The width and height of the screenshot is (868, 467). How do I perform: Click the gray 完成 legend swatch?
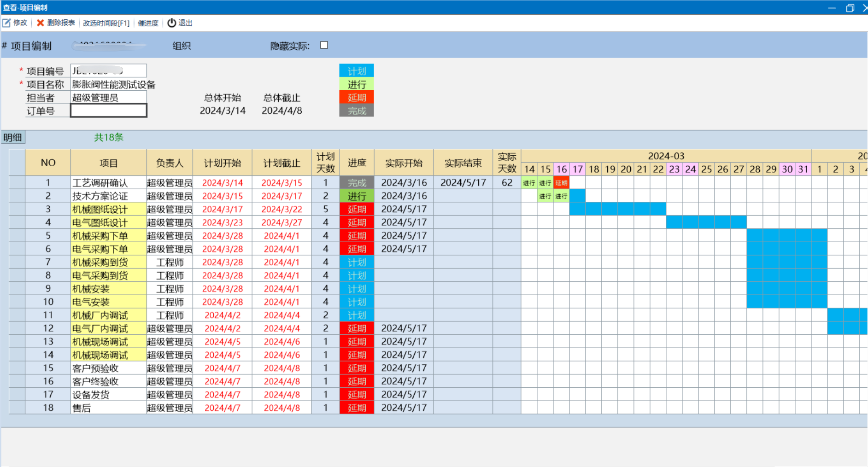tap(356, 111)
